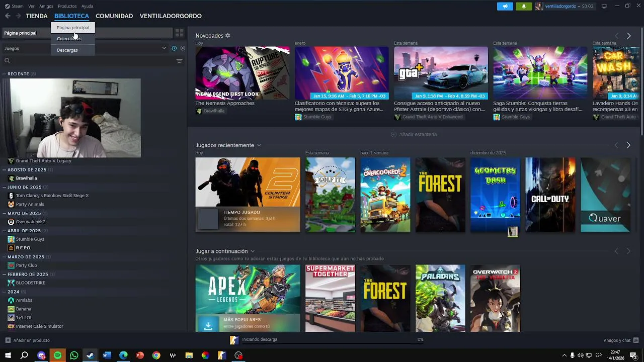Open Iniciando descarga download status
The width and height of the screenshot is (644, 362).
pos(260,339)
